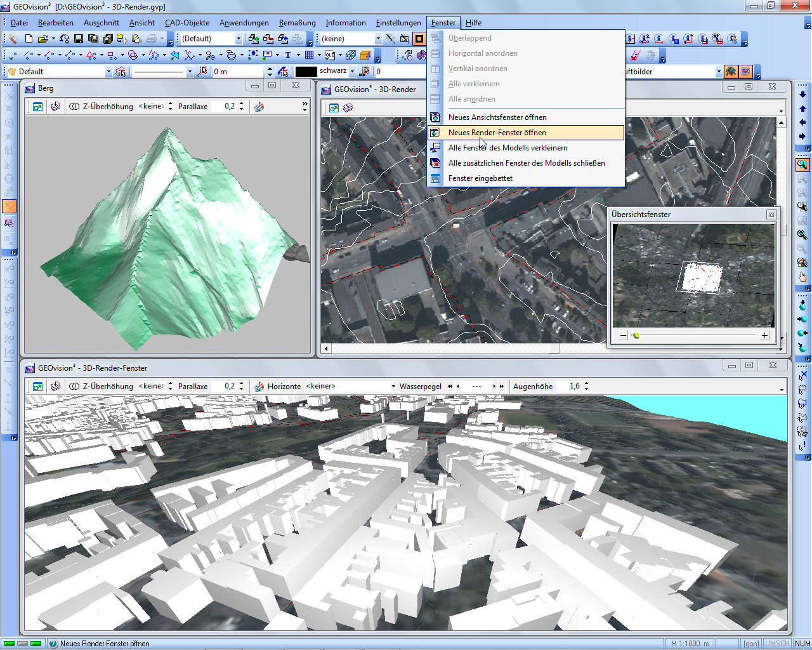Screen dimensions: 812x650
Task: Open the CAD-Objekte menu
Action: [x=187, y=23]
